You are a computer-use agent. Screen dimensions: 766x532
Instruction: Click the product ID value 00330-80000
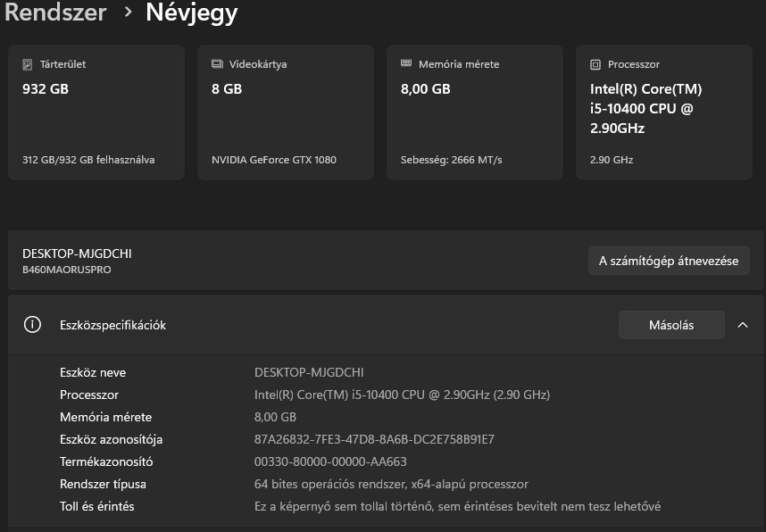point(330,461)
